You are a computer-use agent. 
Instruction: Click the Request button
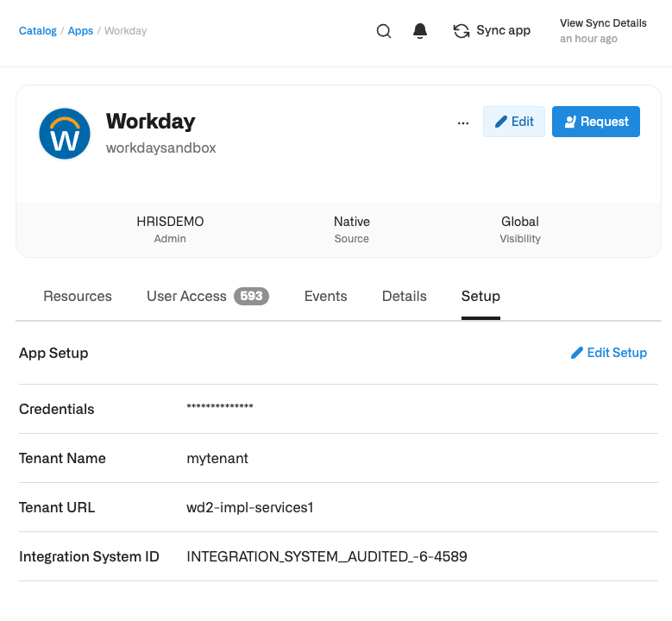[596, 122]
